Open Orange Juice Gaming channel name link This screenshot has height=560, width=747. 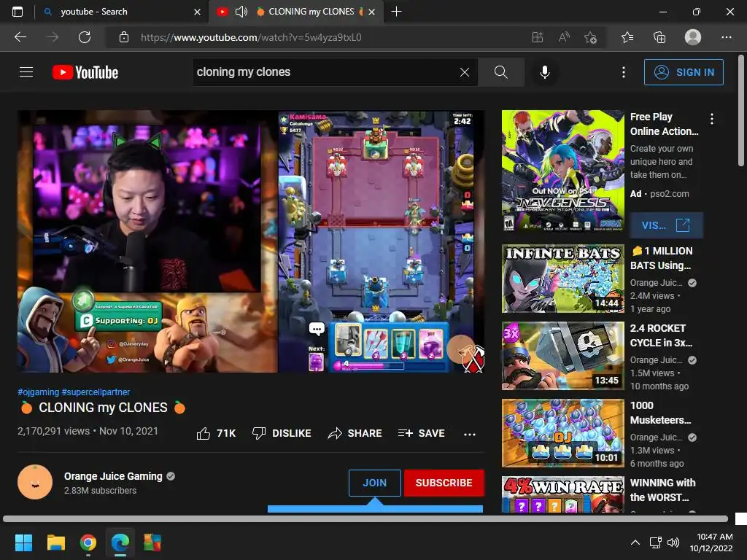pyautogui.click(x=113, y=476)
